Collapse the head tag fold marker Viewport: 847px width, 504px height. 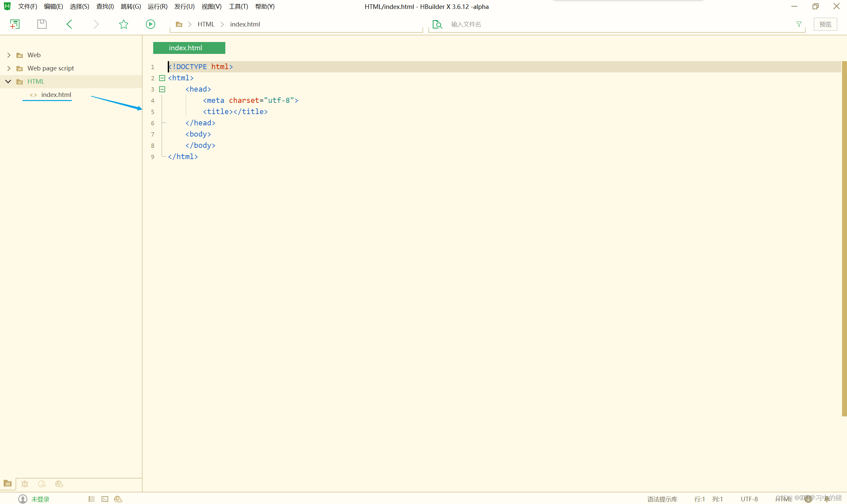click(x=162, y=89)
